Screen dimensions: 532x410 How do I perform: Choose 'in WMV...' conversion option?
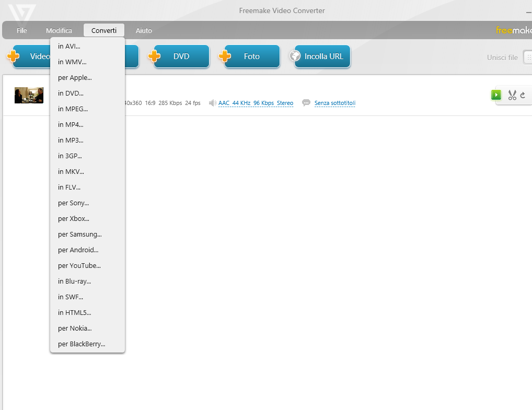88,62
